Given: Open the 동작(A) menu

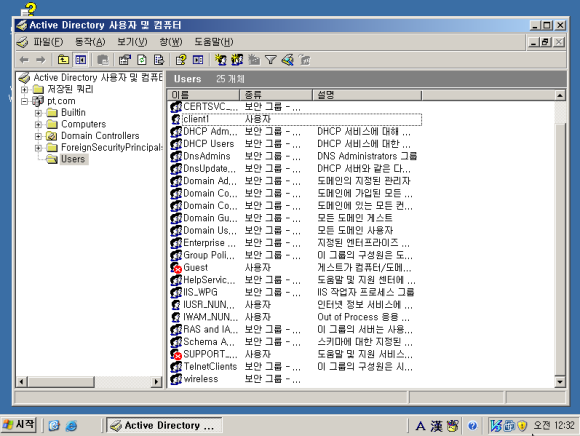Looking at the screenshot, I should 90,42.
